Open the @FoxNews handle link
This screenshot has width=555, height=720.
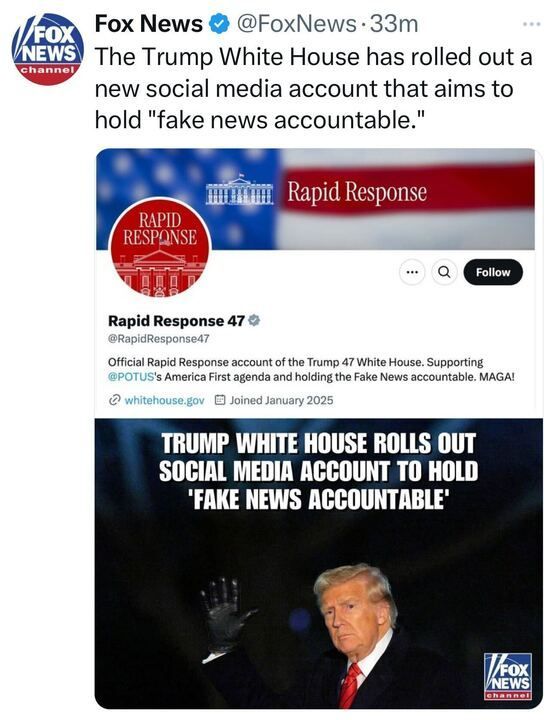tap(296, 24)
